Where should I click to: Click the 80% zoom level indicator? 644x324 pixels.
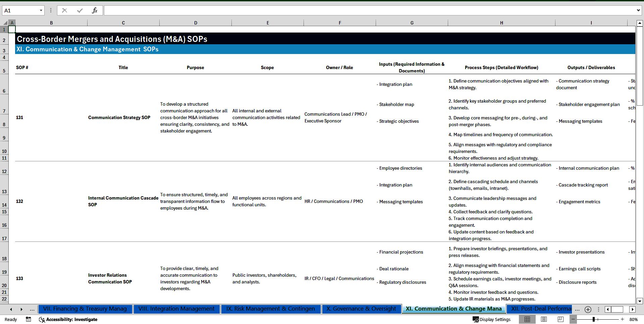click(x=634, y=319)
